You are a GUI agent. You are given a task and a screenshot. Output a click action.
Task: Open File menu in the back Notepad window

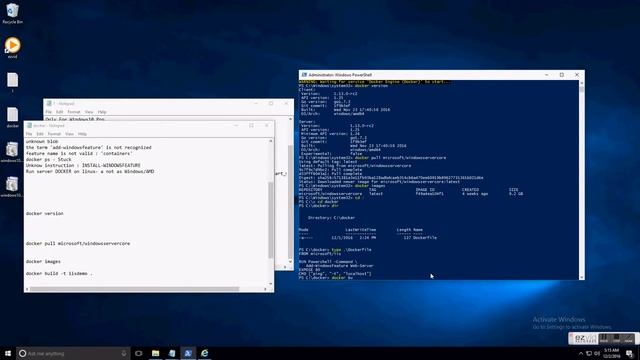coord(49,112)
